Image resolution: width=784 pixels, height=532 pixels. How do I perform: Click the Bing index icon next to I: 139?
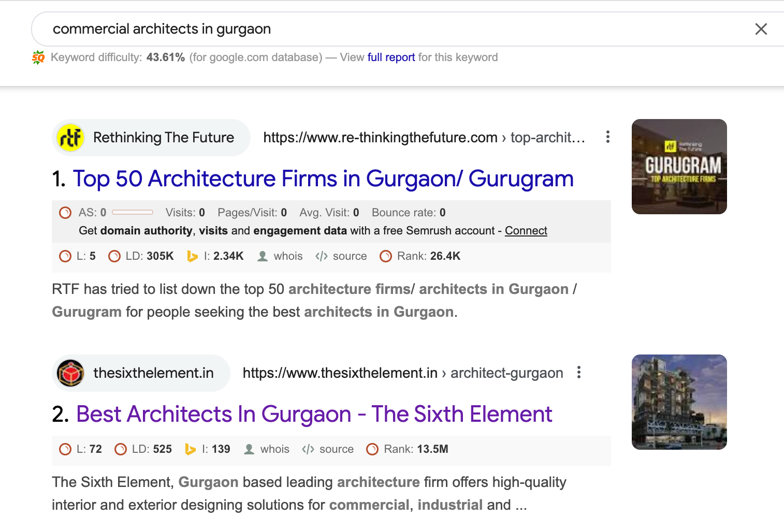click(x=190, y=449)
